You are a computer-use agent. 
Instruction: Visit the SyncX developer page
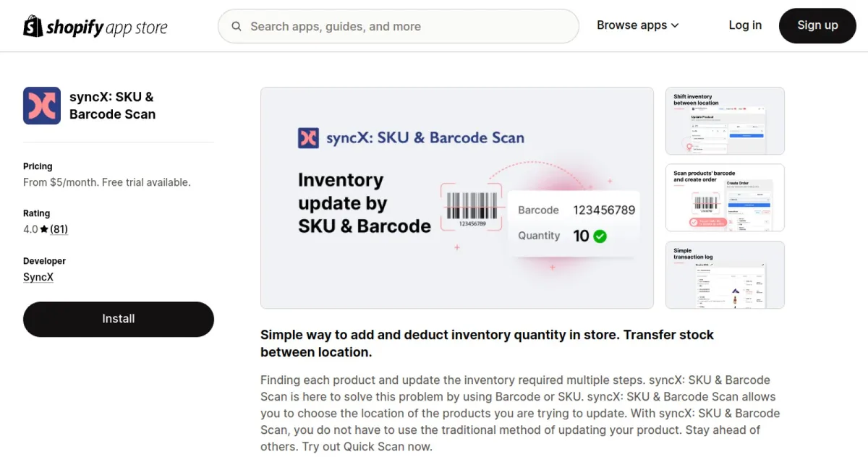click(38, 277)
